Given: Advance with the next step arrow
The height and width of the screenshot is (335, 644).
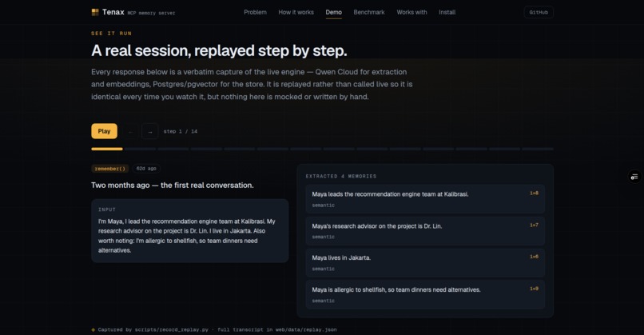Looking at the screenshot, I should click(150, 132).
